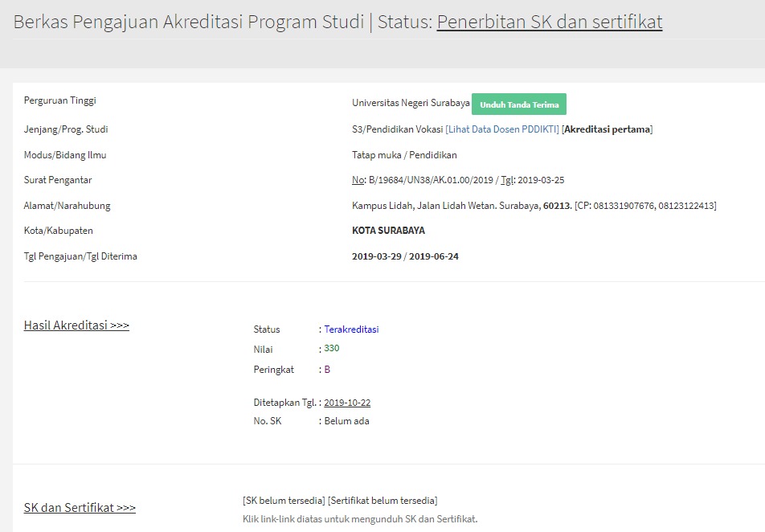Select the Terakreditasi status value
This screenshot has height=532, width=765.
tap(351, 329)
